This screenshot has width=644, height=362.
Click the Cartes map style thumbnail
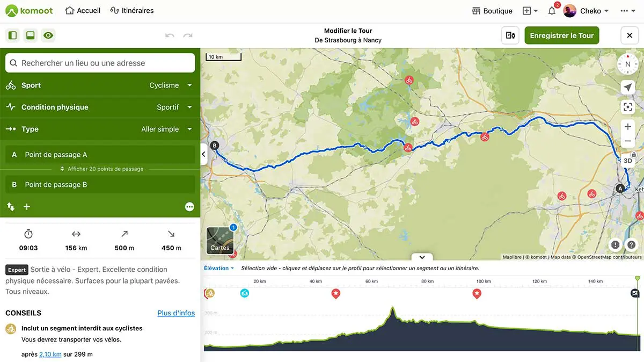click(x=220, y=240)
